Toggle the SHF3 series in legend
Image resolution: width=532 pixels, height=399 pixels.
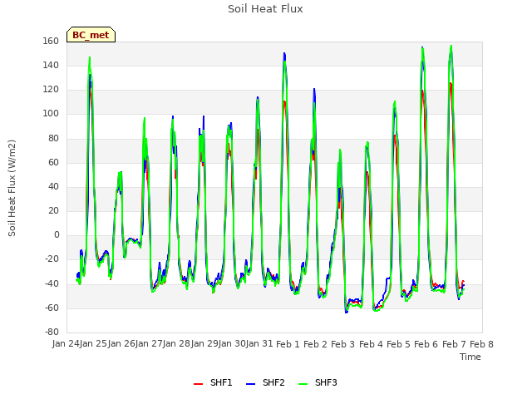pyautogui.click(x=318, y=382)
